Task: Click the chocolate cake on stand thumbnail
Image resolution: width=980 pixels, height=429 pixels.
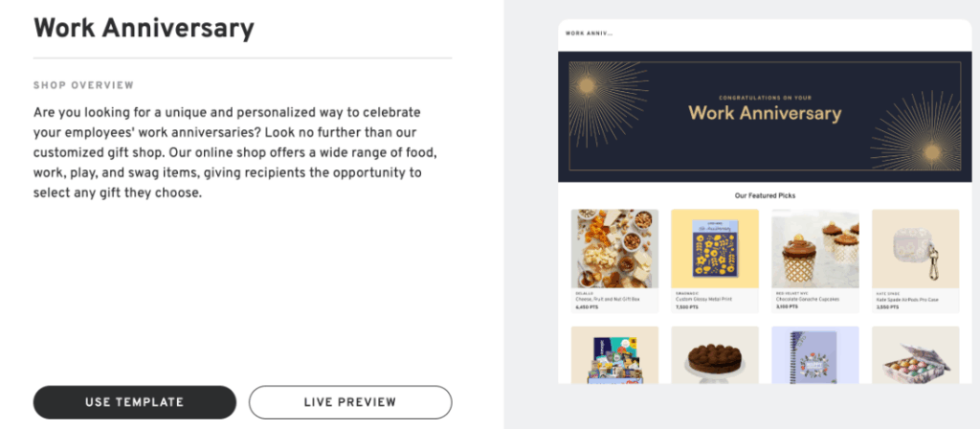Action: pyautogui.click(x=715, y=356)
